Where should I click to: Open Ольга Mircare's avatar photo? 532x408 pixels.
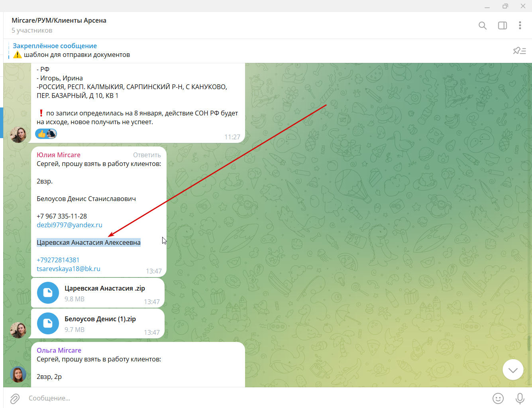18,374
